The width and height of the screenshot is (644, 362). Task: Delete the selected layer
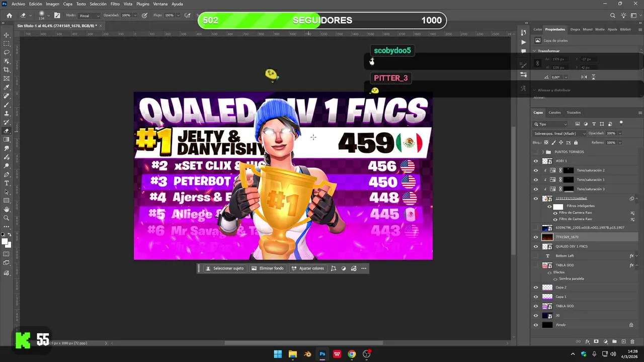click(632, 341)
